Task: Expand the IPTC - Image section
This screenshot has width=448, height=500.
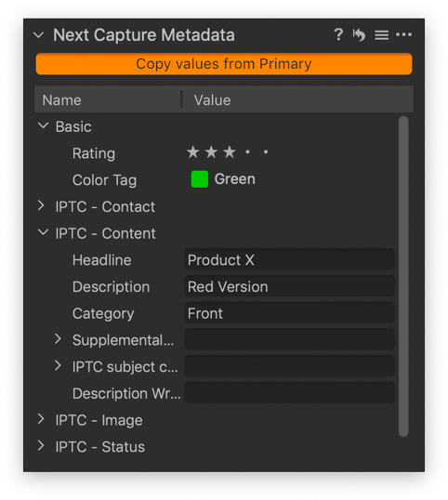Action: 41,419
